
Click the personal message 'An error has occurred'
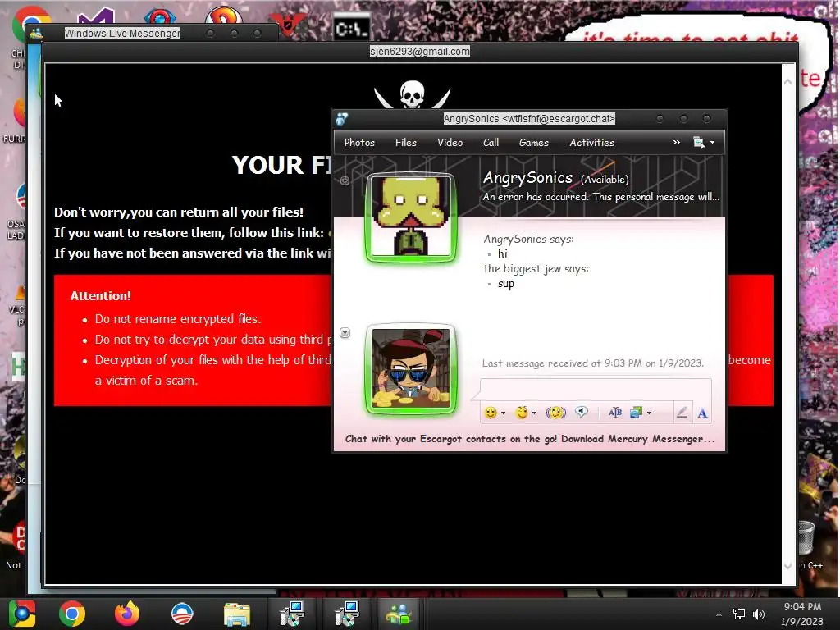click(600, 197)
